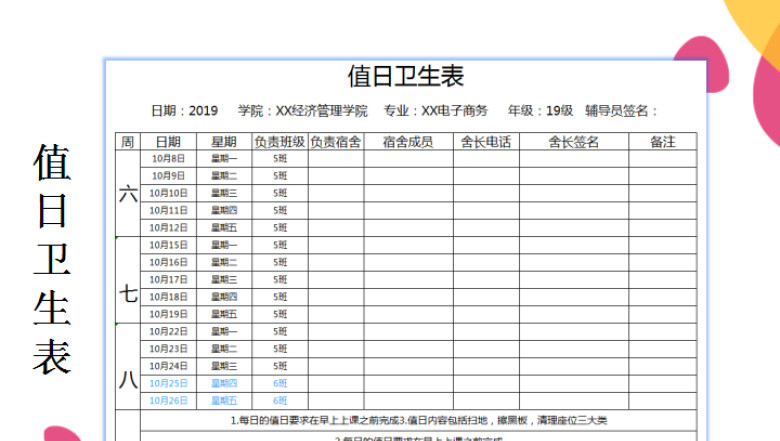
Task: Click 星期三 in the 10月10日 row
Action: [x=224, y=193]
